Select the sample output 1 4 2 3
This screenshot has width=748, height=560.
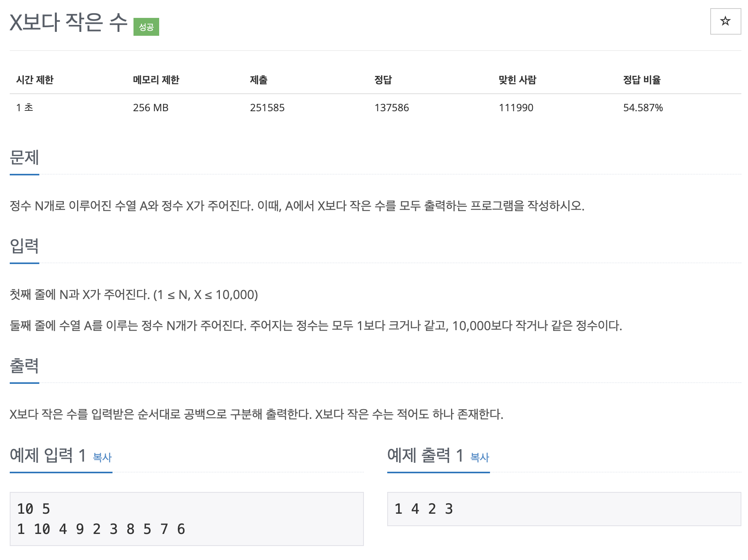pyautogui.click(x=424, y=509)
